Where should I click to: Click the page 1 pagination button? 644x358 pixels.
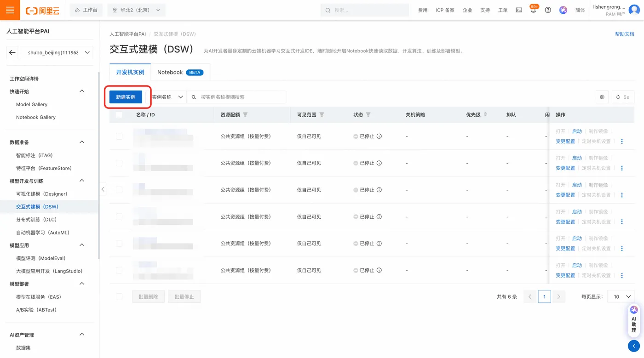point(544,297)
